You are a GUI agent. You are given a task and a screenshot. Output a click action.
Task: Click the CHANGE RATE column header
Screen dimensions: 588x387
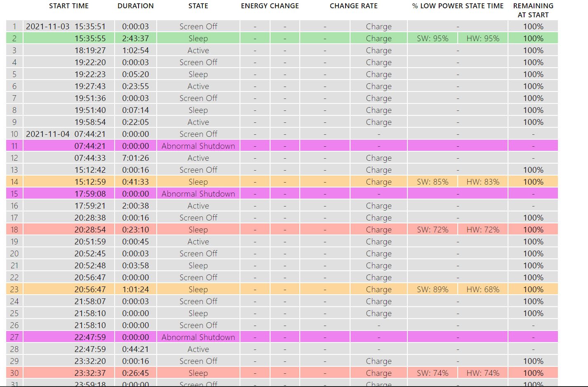tap(353, 6)
